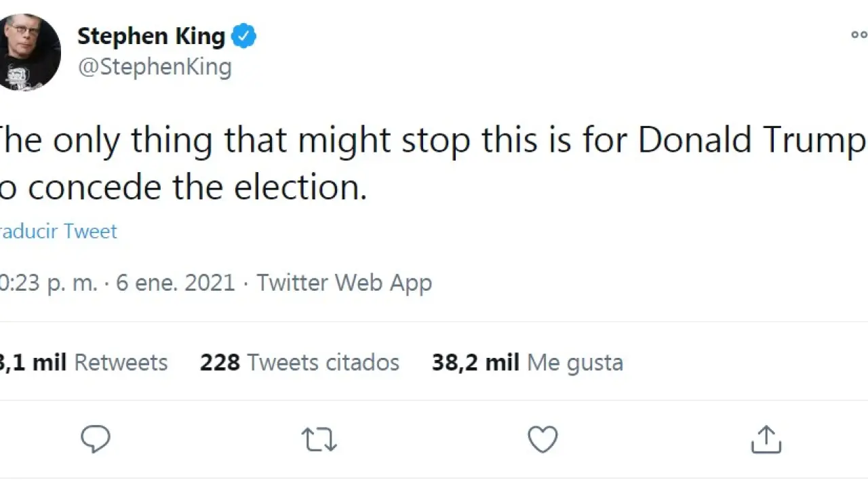Click Traducir Tweet to translate
Image resolution: width=868 pixels, height=488 pixels.
60,231
